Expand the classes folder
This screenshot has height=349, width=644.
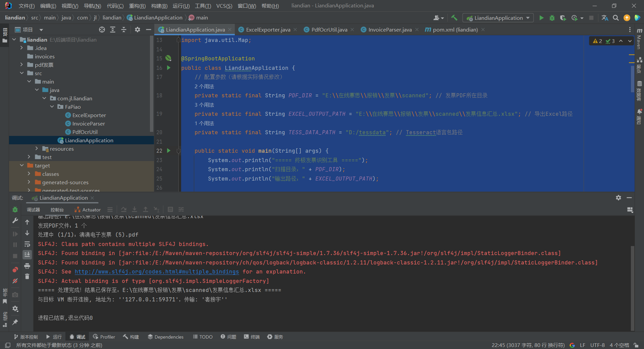click(x=29, y=174)
